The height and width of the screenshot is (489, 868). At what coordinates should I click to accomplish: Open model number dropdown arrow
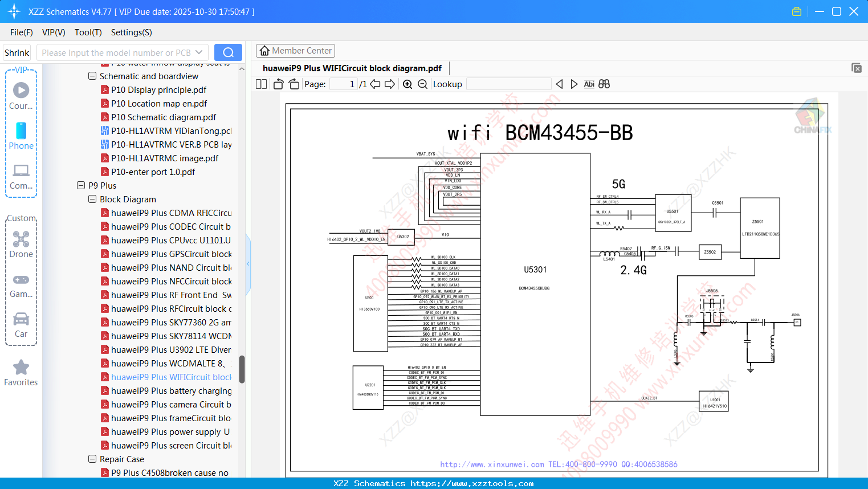pos(199,52)
